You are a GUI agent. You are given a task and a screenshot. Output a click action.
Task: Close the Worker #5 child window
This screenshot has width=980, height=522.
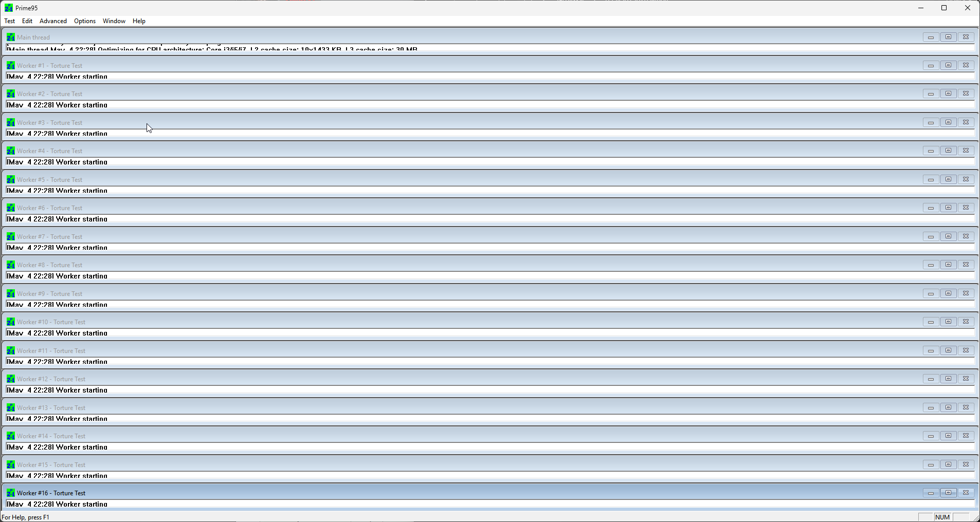[x=966, y=179]
